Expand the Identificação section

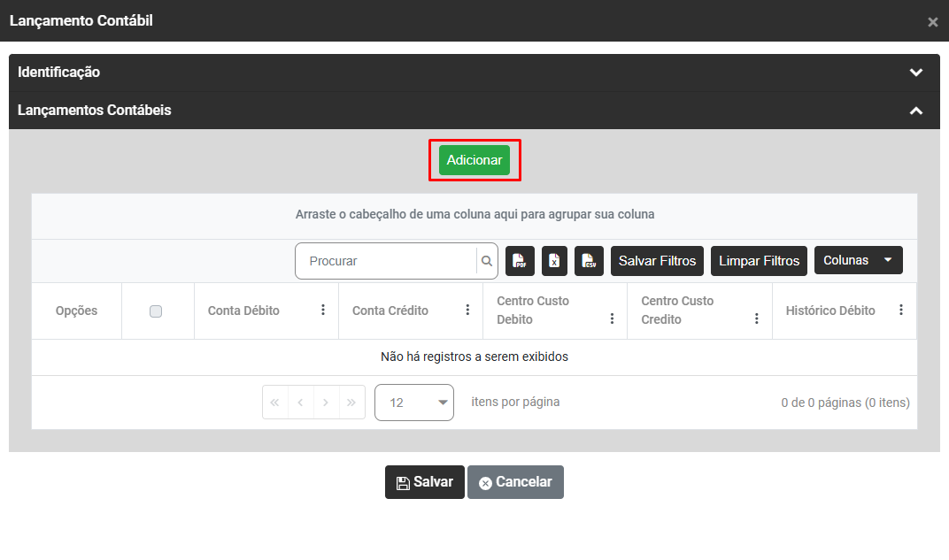[x=916, y=73]
